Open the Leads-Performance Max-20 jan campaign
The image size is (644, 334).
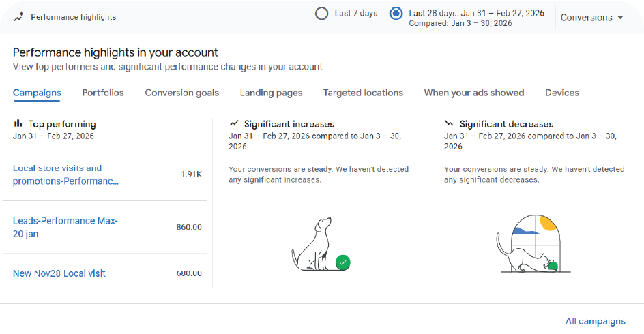65,227
